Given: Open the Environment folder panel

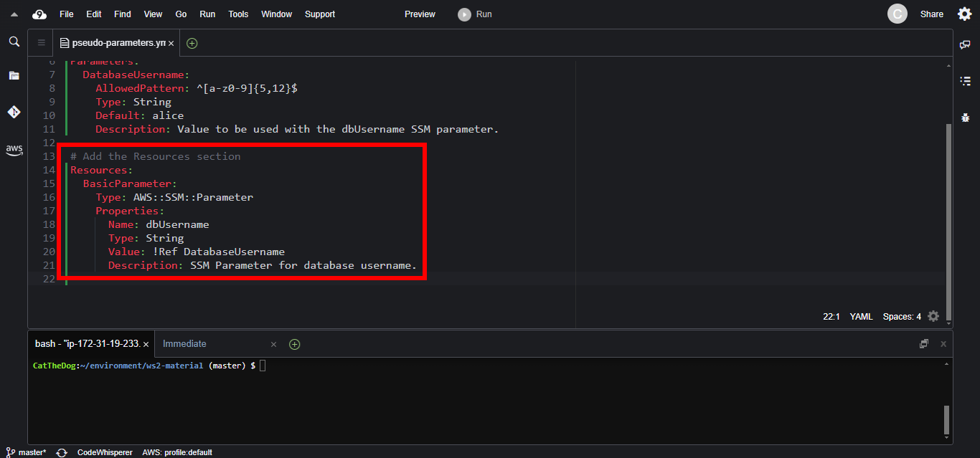Looking at the screenshot, I should (x=14, y=75).
